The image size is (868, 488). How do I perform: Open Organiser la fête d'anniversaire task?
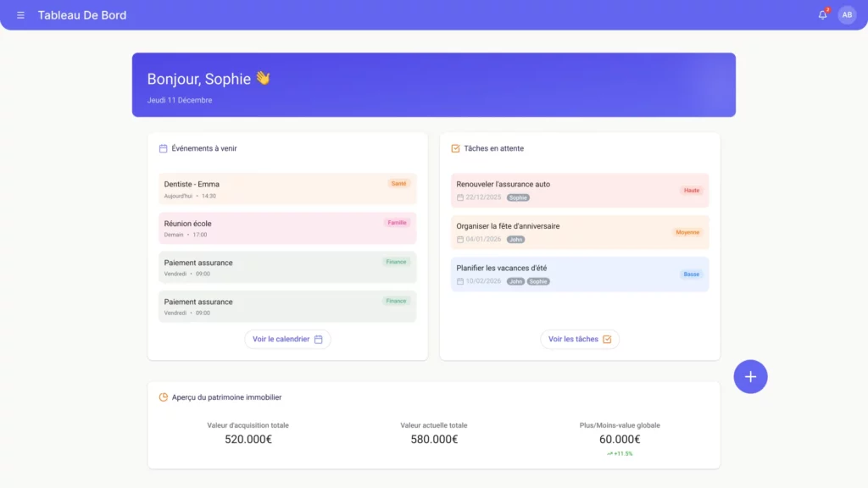tap(580, 232)
